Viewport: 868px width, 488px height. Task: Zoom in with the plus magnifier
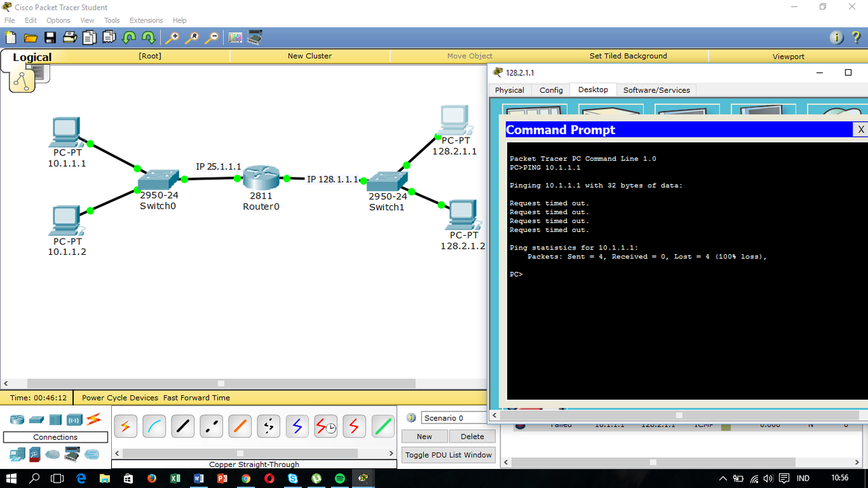(x=172, y=38)
